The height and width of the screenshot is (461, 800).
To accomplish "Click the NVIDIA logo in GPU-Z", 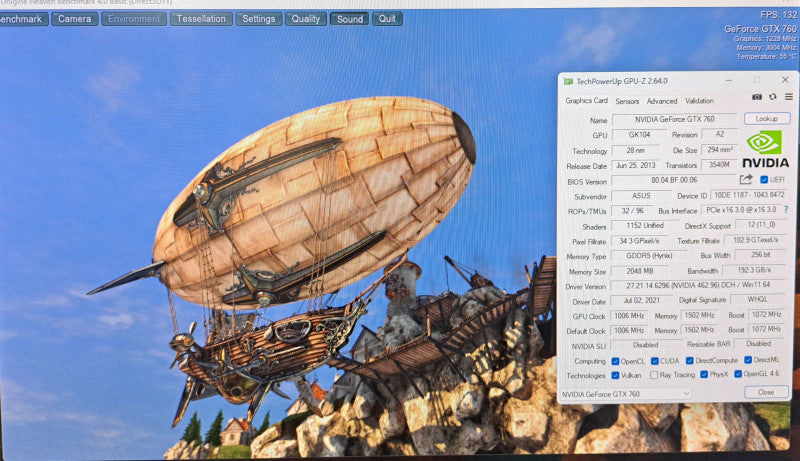I will click(765, 149).
